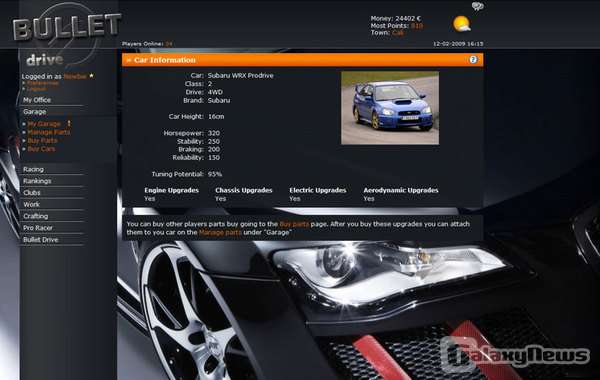Follow the 'Manage parts' link in the info text
Image resolution: width=600 pixels, height=380 pixels.
[x=220, y=232]
